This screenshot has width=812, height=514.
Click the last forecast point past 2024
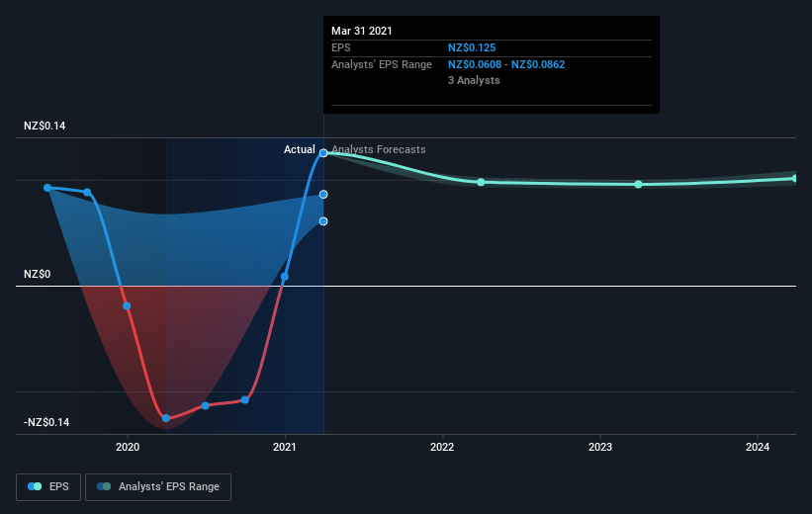click(795, 179)
